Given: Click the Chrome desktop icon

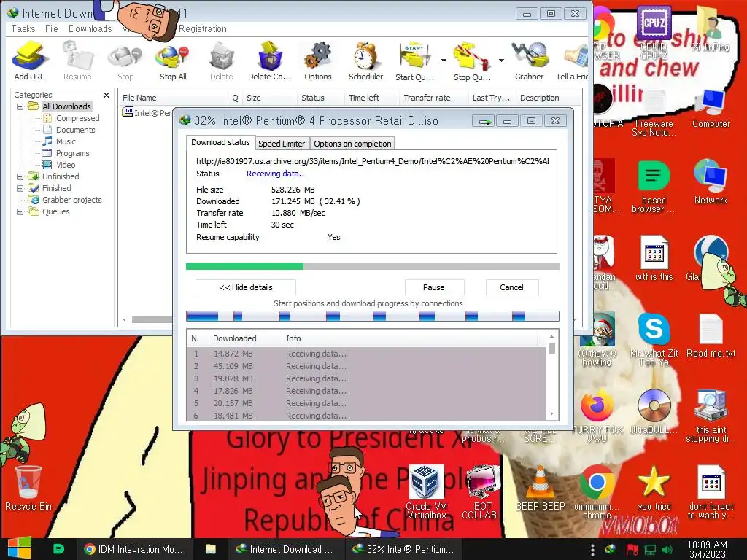Looking at the screenshot, I should point(597,492).
